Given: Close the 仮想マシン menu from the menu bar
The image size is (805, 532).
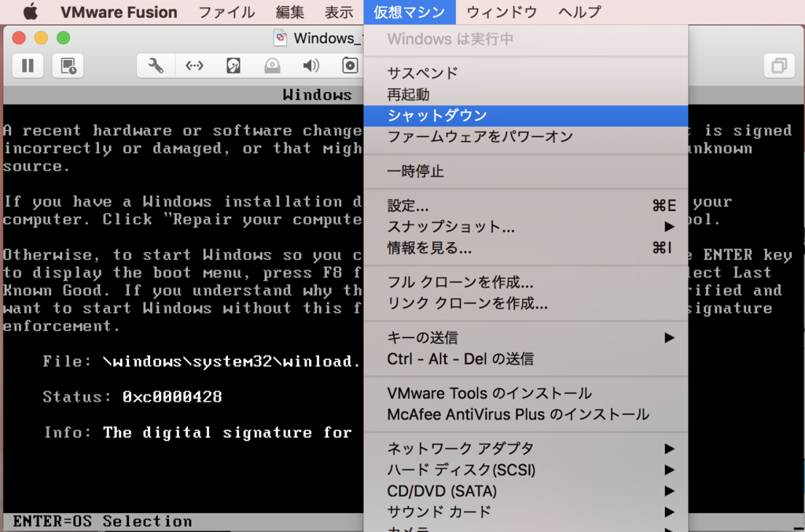Looking at the screenshot, I should click(409, 12).
